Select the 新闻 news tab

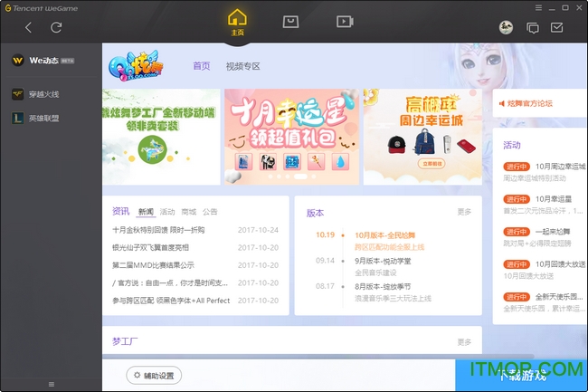click(x=146, y=212)
